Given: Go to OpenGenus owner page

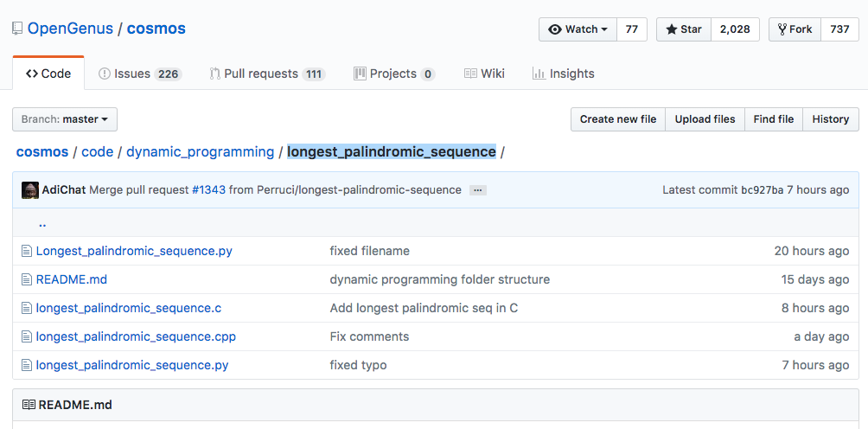Looking at the screenshot, I should pos(70,29).
